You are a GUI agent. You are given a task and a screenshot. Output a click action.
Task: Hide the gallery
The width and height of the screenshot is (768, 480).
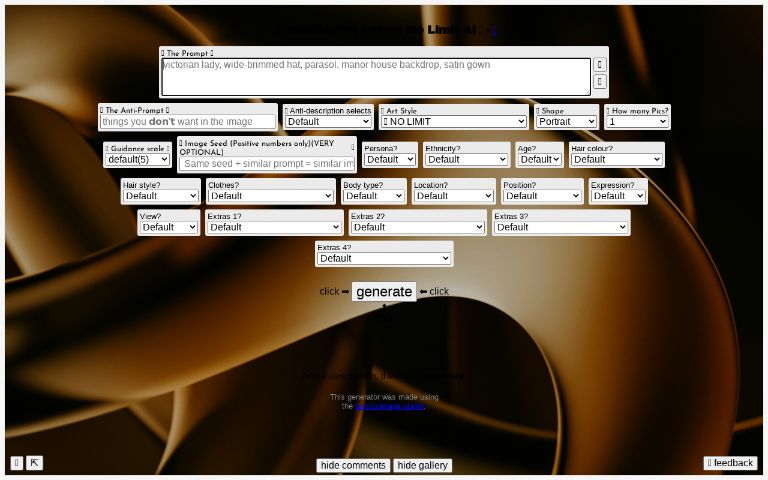422,465
